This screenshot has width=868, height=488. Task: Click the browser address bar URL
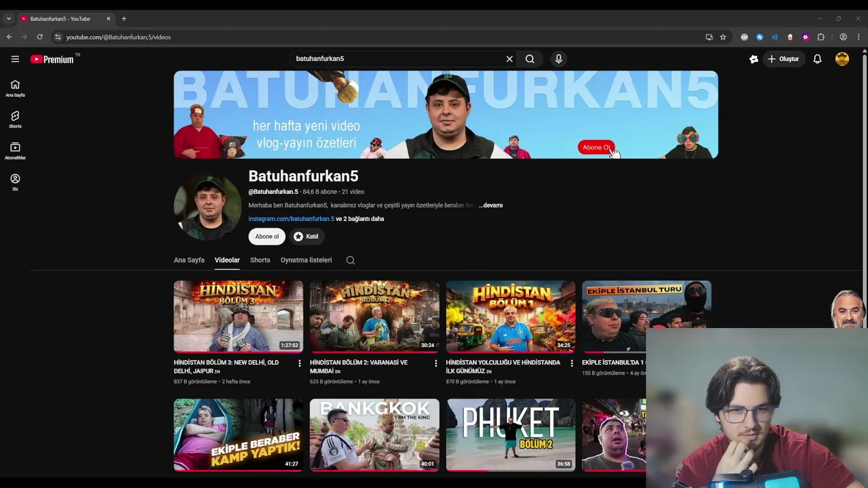click(x=119, y=37)
